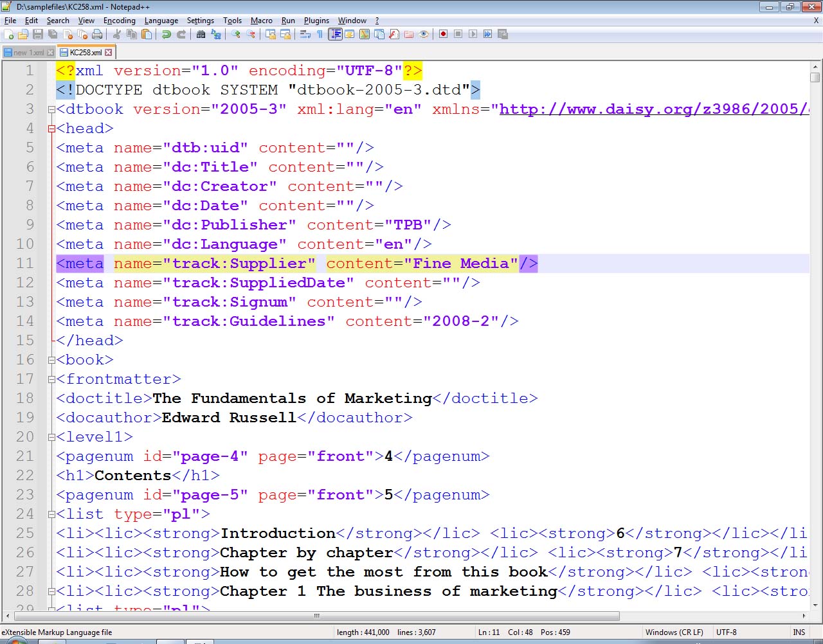This screenshot has width=823, height=644.
Task: Toggle the word wrap toolbar button
Action: point(305,34)
